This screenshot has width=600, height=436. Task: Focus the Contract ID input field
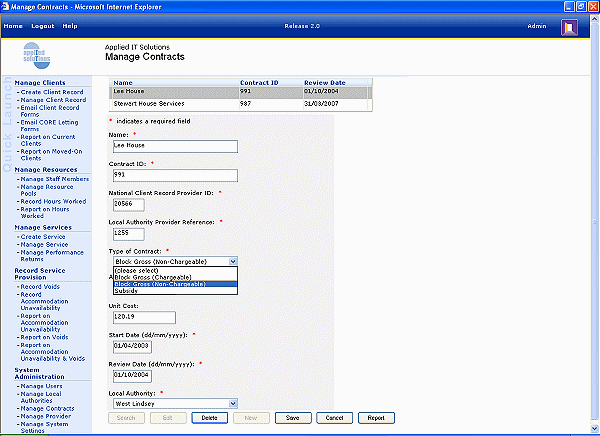pyautogui.click(x=174, y=175)
